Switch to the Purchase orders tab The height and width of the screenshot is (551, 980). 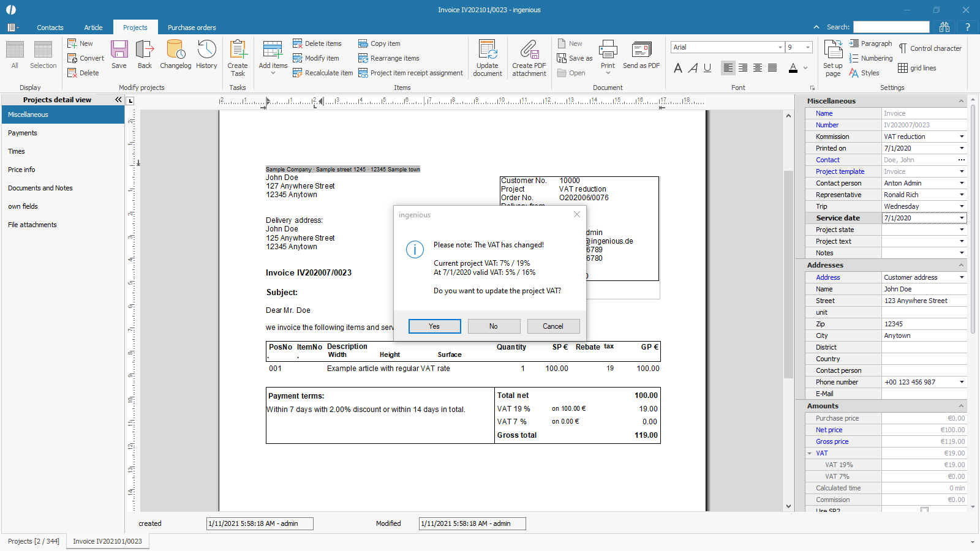(x=192, y=28)
